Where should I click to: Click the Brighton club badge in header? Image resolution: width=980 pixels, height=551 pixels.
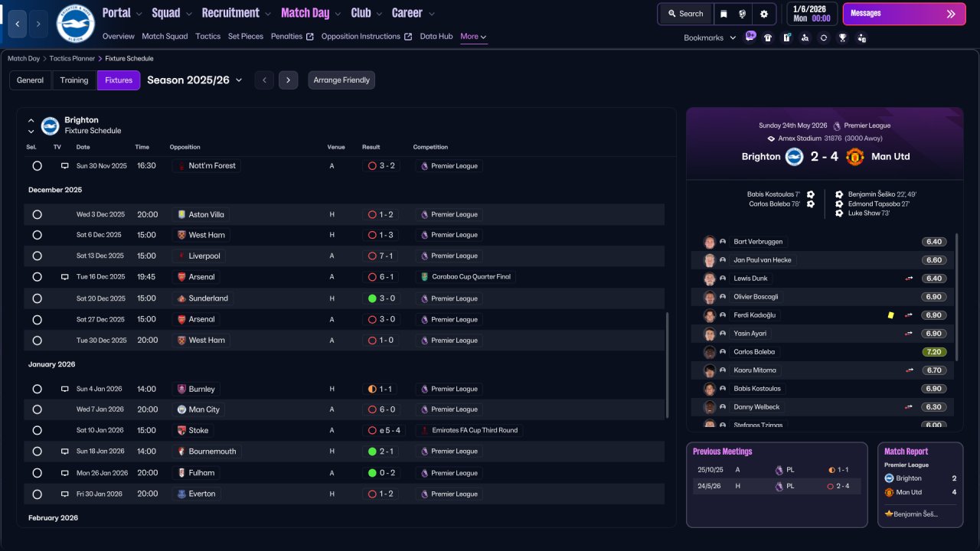pyautogui.click(x=75, y=24)
